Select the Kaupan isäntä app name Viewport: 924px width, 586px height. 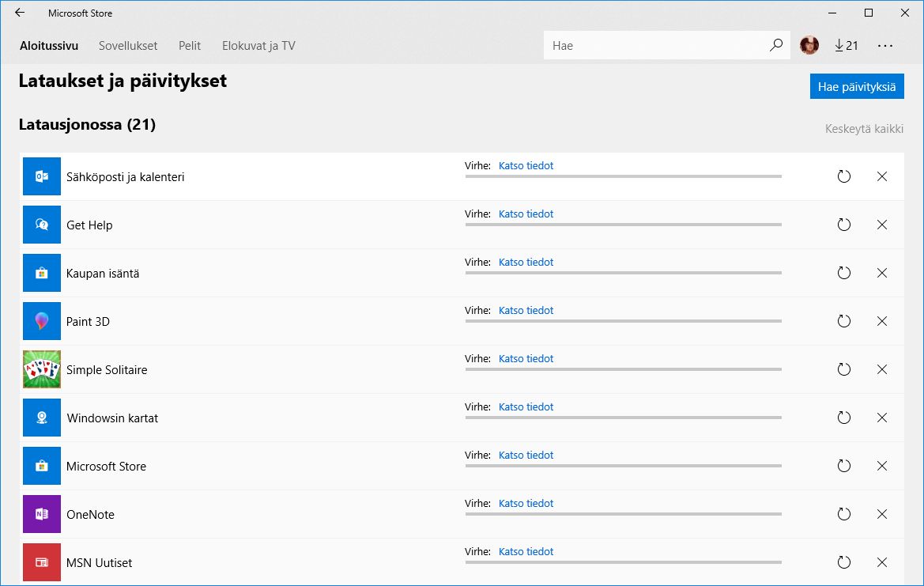(x=103, y=274)
